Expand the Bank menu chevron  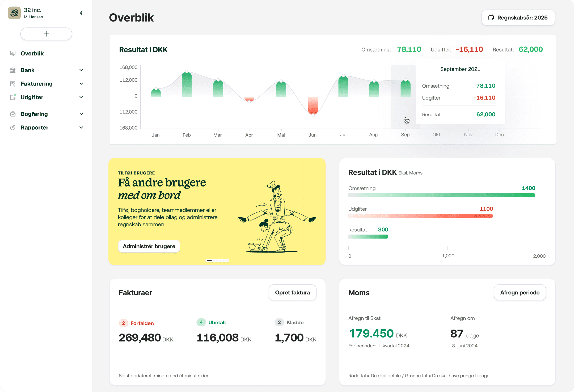[x=81, y=70]
